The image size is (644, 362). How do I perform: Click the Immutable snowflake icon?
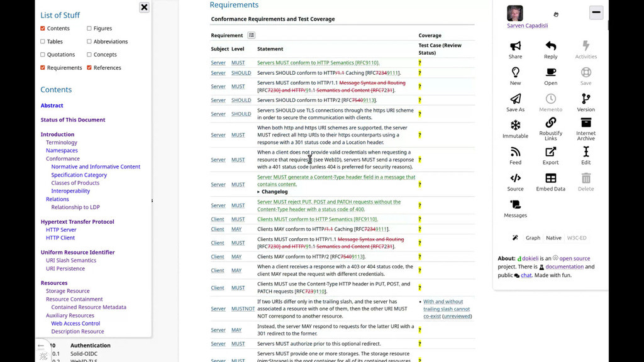515,125
